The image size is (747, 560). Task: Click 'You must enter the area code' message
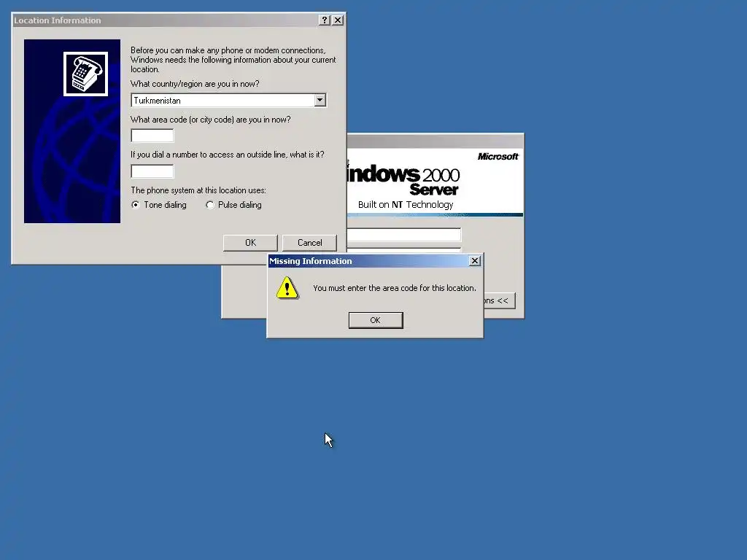(x=395, y=288)
